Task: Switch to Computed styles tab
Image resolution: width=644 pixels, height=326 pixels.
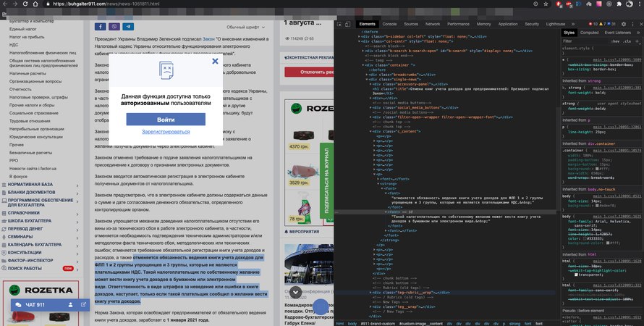Action: (x=590, y=33)
